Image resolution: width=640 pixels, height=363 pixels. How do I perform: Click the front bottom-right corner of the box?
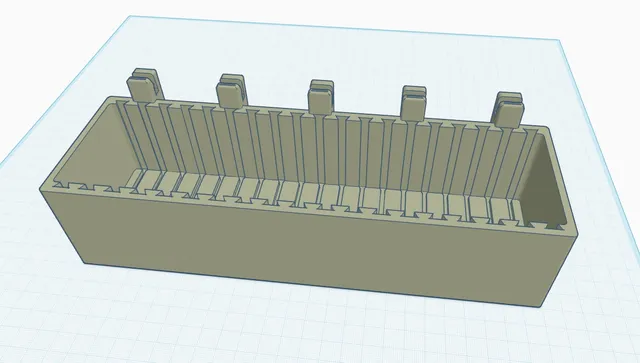click(x=541, y=307)
